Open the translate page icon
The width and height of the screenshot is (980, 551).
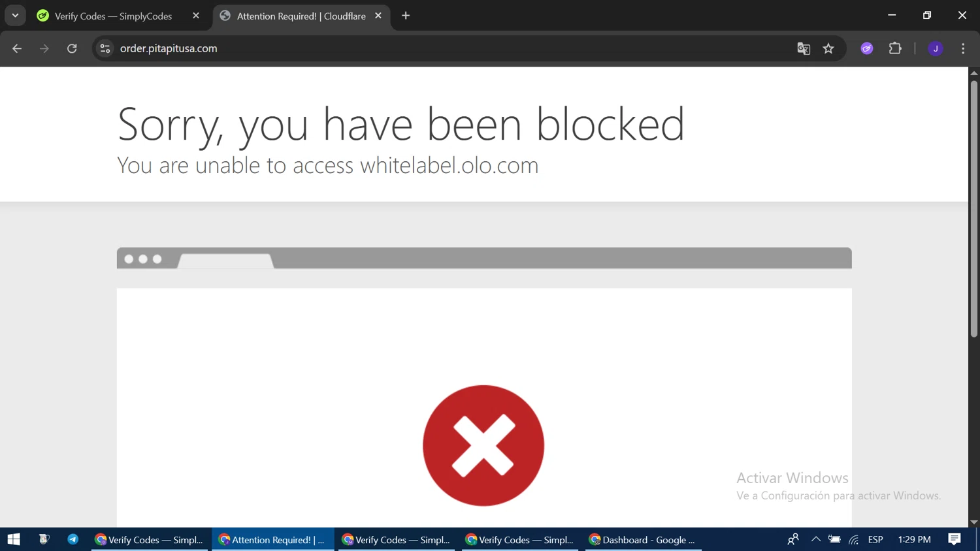tap(804, 48)
